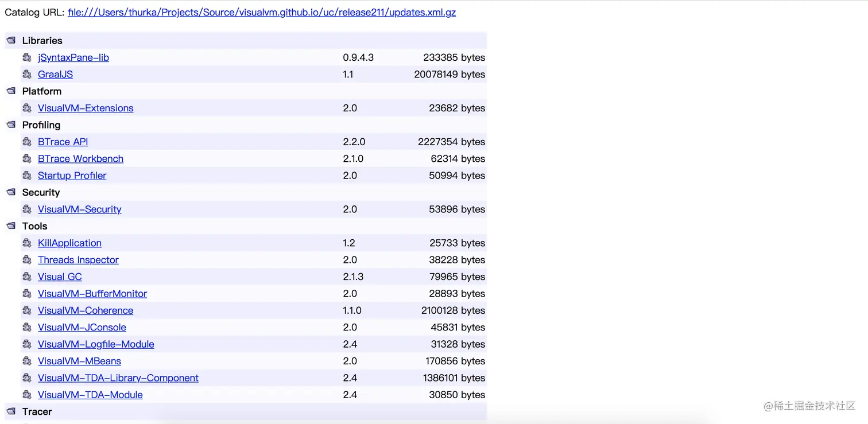Click the Catalog URL label text
Screen dimensions: 868x424
point(34,12)
